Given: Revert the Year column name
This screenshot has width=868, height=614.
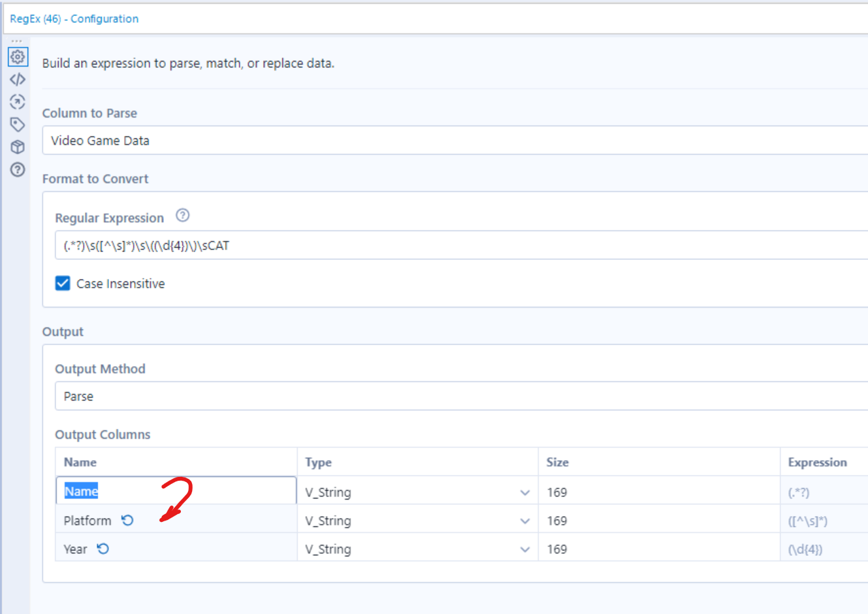Looking at the screenshot, I should (103, 549).
